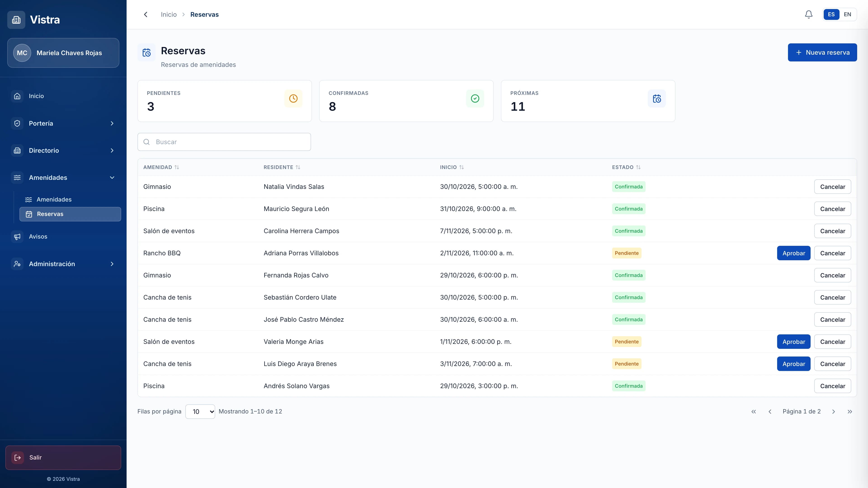Switch language to EN
This screenshot has width=868, height=488.
(847, 14)
